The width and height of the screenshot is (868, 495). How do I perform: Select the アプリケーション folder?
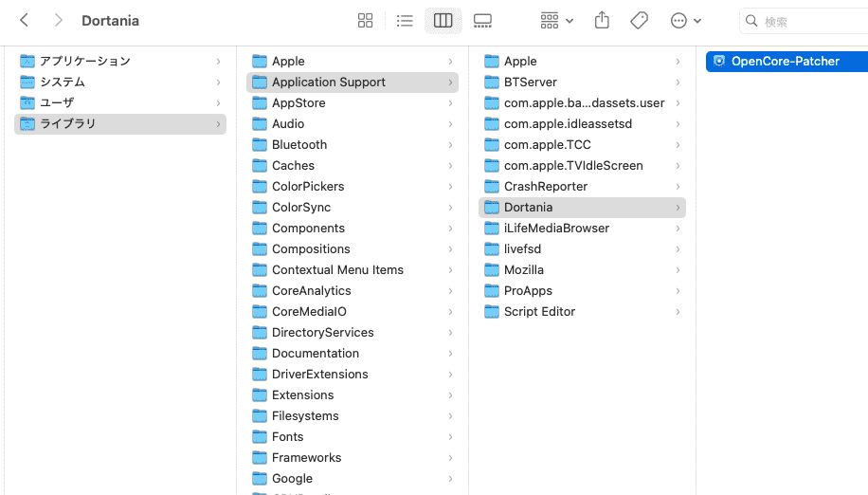pyautogui.click(x=120, y=61)
